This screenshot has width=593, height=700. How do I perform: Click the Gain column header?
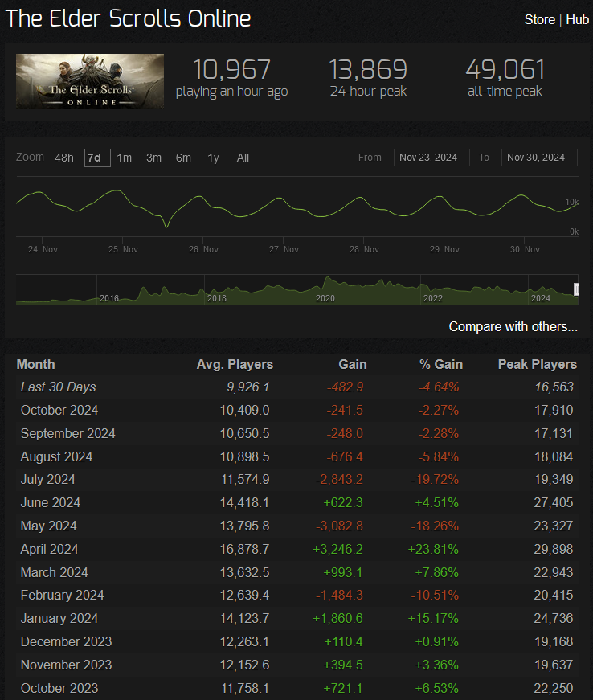(353, 364)
